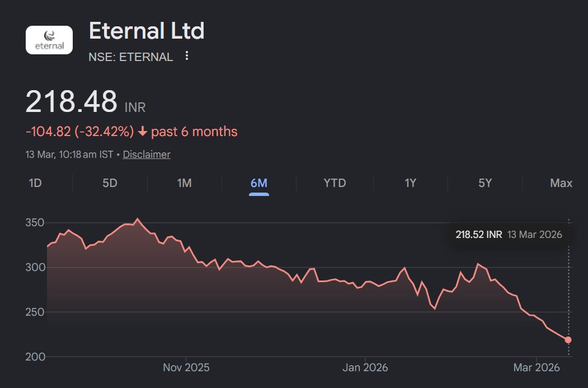Open the three-dot options menu beside NSE: ETERNAL
This screenshot has width=588, height=388.
click(187, 56)
